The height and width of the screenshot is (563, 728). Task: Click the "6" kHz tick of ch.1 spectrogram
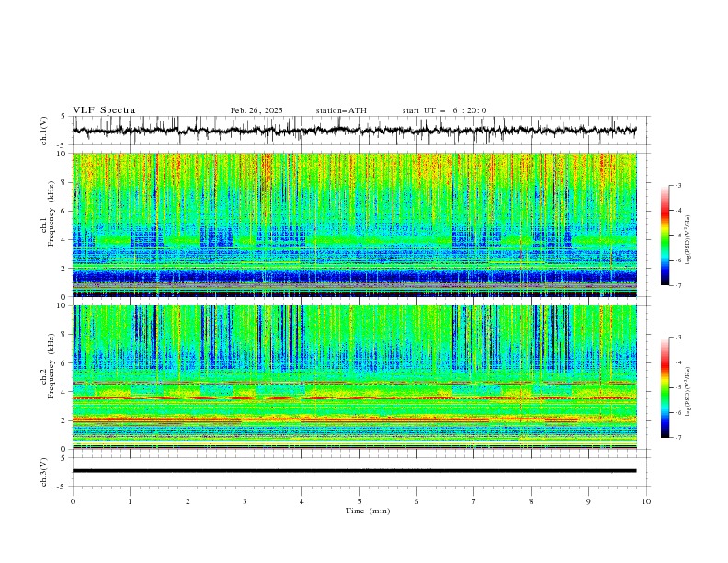(64, 212)
